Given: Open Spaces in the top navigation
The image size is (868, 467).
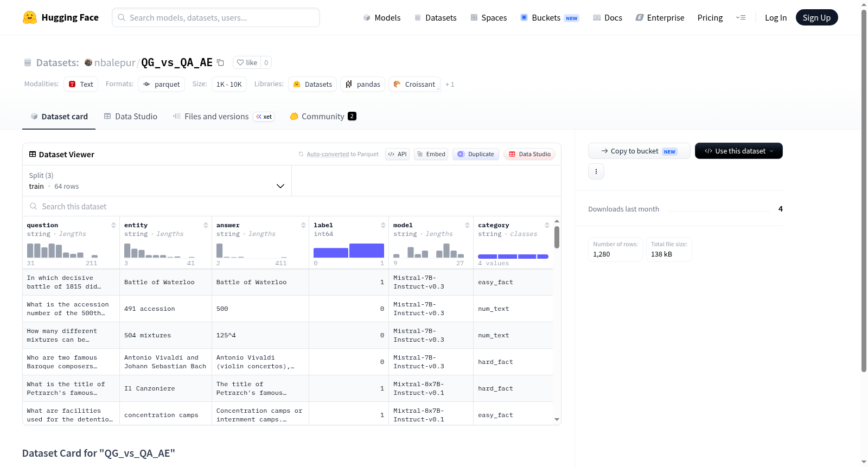Looking at the screenshot, I should click(x=488, y=18).
